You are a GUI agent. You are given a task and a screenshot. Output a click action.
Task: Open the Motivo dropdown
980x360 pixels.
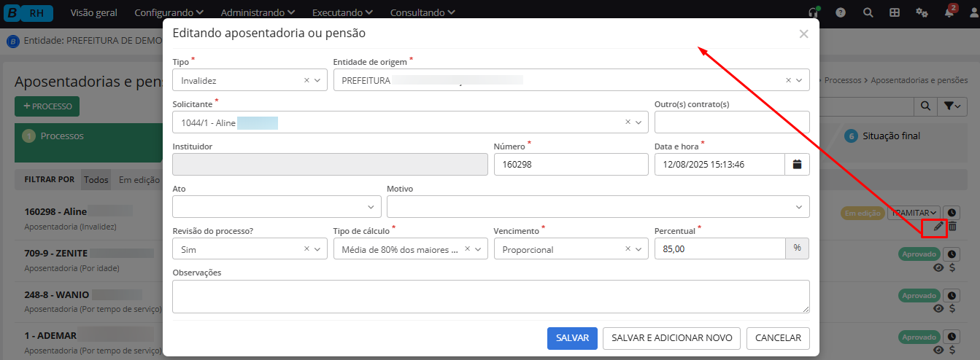[799, 207]
